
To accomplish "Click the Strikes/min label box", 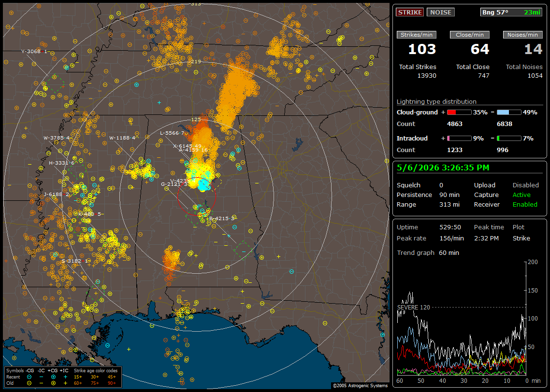I will (x=416, y=35).
